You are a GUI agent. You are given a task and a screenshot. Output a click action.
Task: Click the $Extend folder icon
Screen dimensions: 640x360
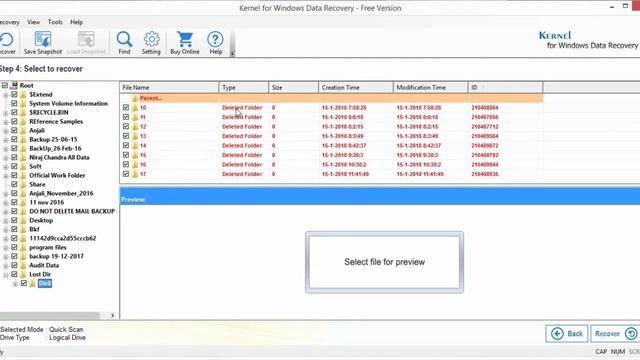23,94
